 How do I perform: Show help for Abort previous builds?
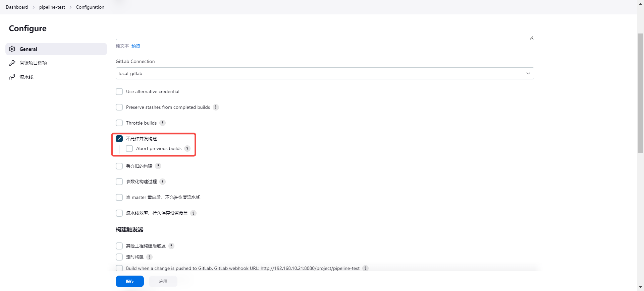point(187,148)
